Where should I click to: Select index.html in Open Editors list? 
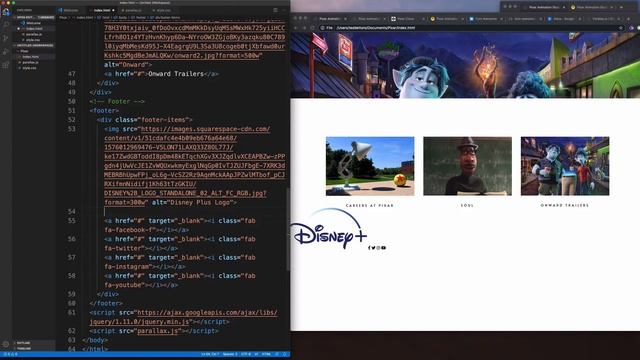34,29
